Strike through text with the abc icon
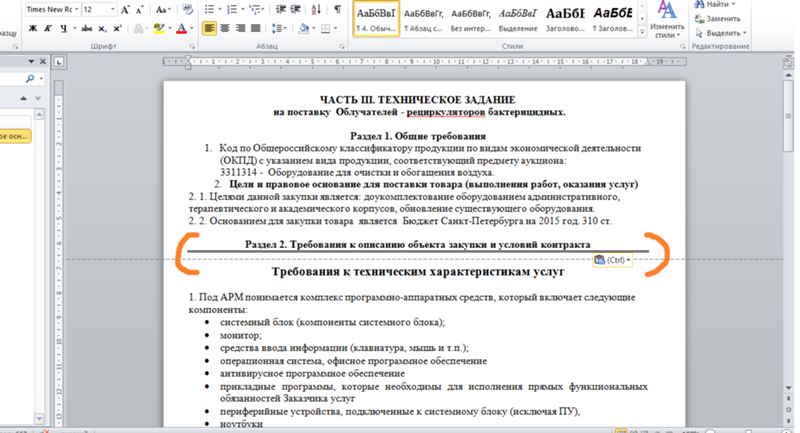800x433 pixels. (x=87, y=29)
